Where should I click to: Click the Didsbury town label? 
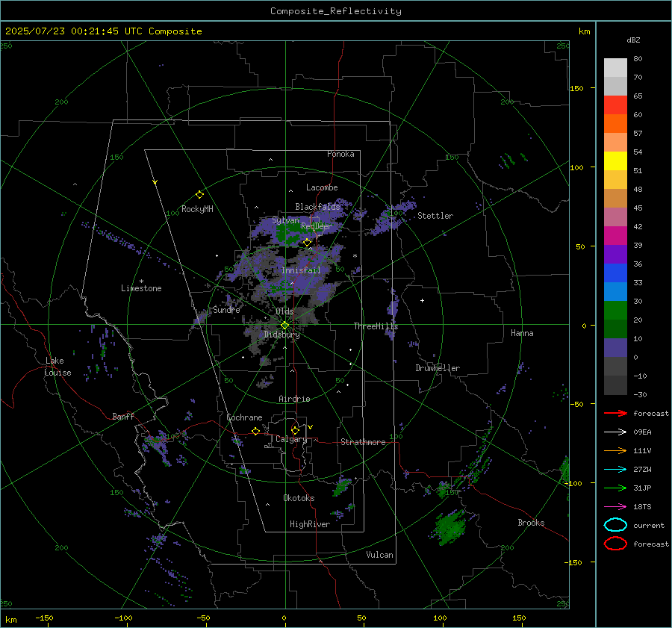point(281,335)
